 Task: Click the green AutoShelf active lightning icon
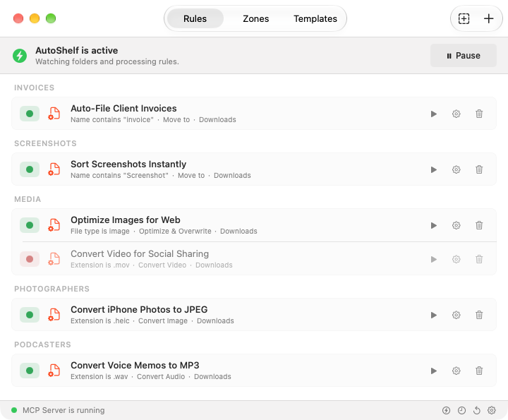click(x=20, y=56)
